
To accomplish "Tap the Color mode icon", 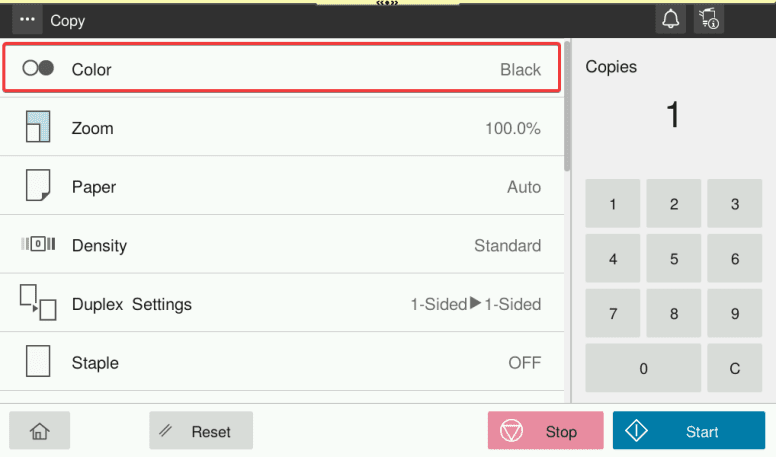I will [x=37, y=69].
